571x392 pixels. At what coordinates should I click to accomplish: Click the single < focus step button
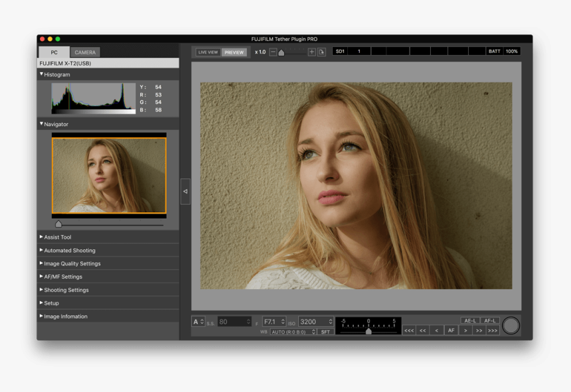pyautogui.click(x=437, y=330)
